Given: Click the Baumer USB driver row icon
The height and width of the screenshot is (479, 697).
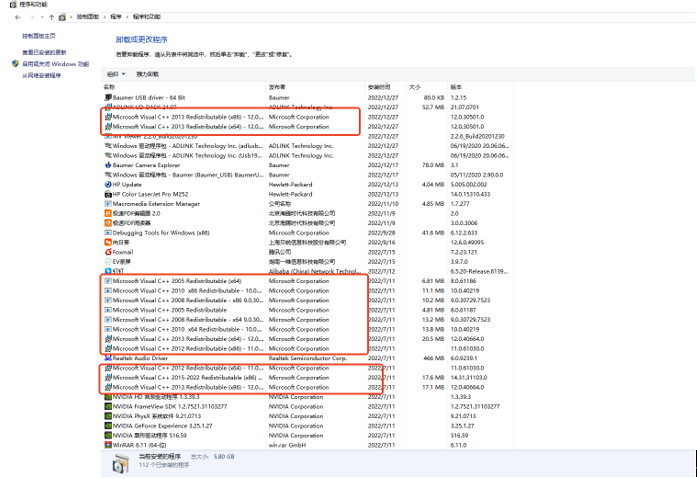Looking at the screenshot, I should point(108,97).
